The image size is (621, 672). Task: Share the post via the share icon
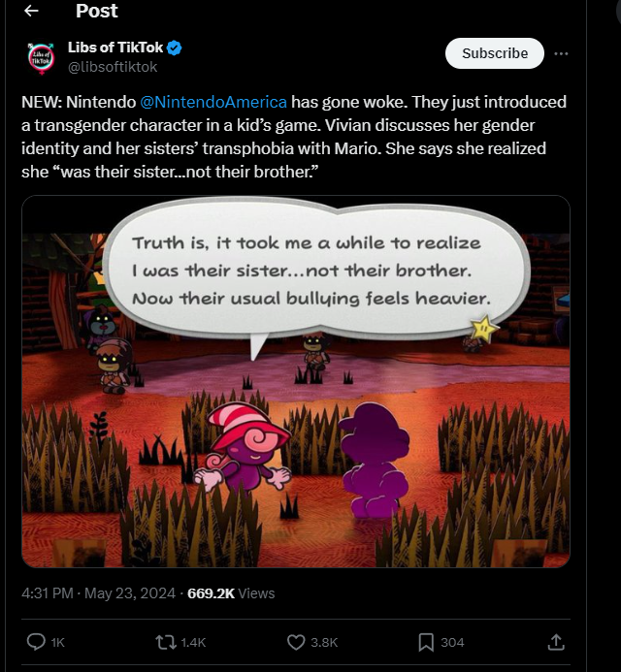pos(556,642)
